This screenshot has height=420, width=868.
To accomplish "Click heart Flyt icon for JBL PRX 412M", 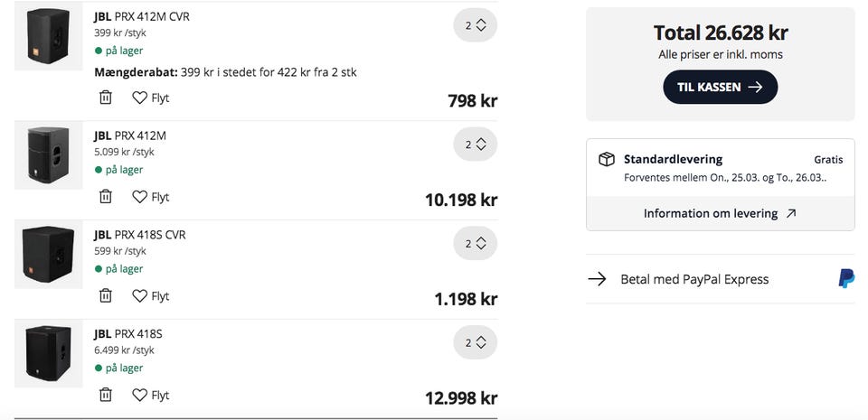I will pos(139,197).
